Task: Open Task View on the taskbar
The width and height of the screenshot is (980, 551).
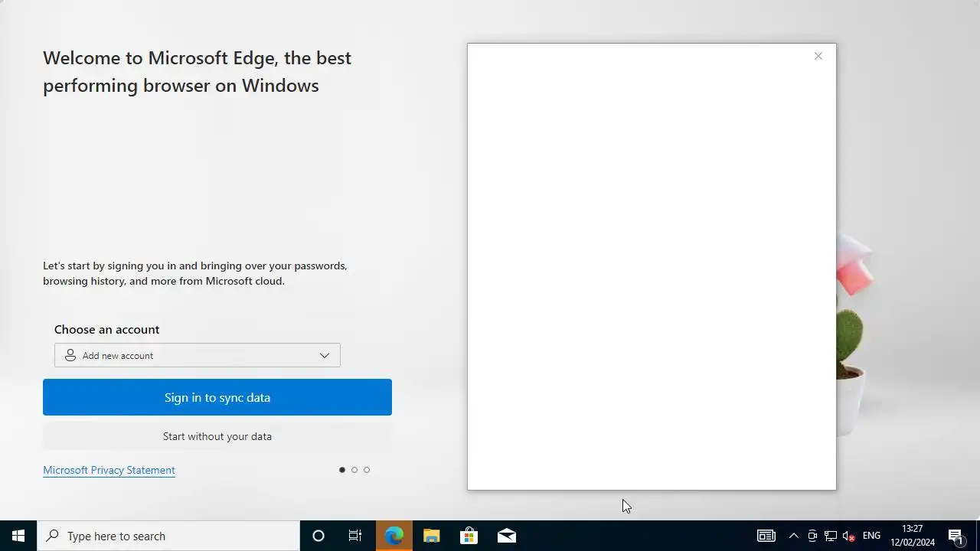Action: tap(355, 536)
